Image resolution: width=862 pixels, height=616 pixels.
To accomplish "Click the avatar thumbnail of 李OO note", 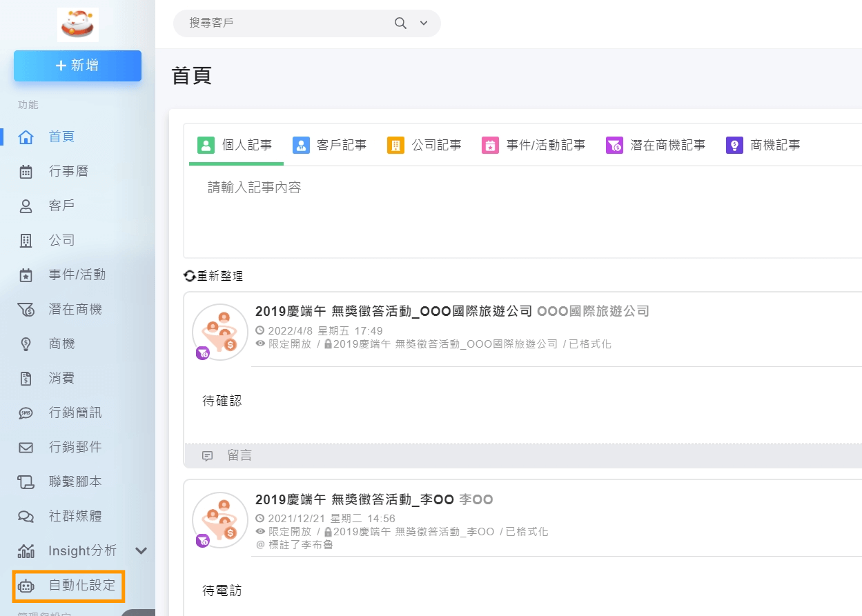I will (219, 520).
